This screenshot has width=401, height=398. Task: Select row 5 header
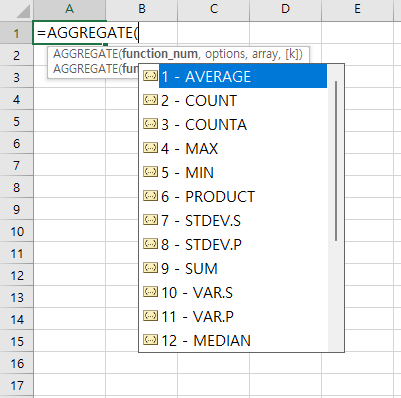click(16, 121)
